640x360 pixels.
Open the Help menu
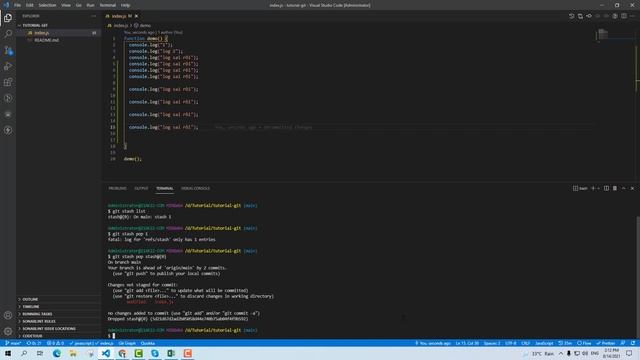(x=125, y=5)
